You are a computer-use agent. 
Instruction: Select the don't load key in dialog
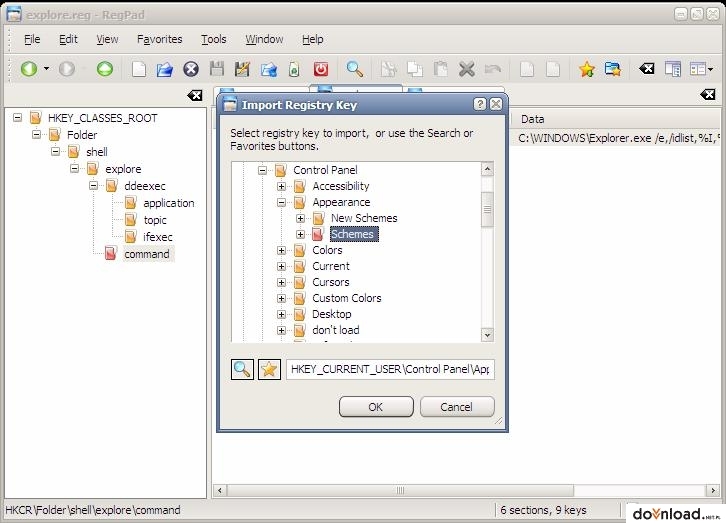click(x=336, y=330)
